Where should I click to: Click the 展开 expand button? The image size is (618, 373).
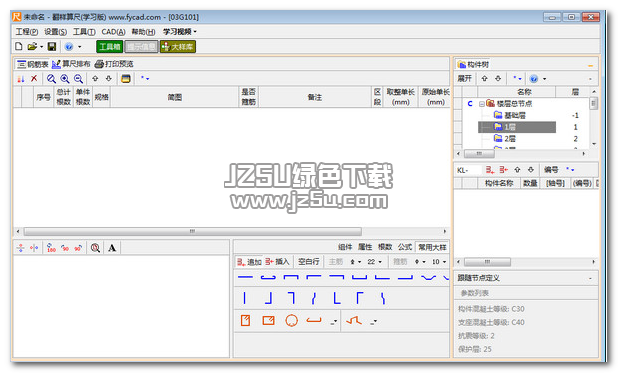pyautogui.click(x=465, y=78)
